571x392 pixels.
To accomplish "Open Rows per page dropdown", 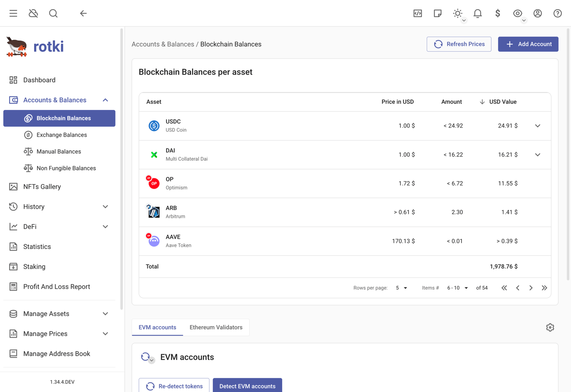I will 401,288.
